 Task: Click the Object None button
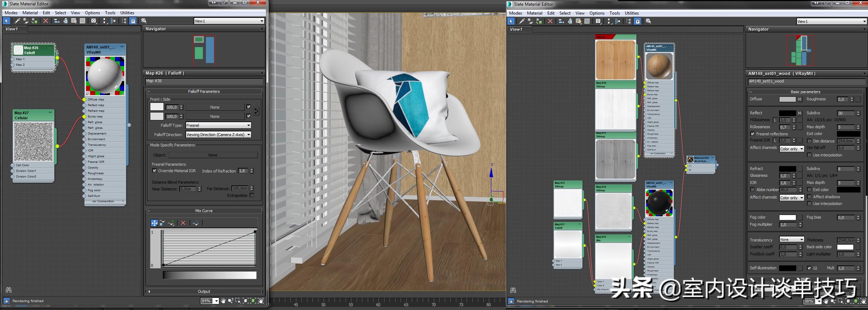pyautogui.click(x=212, y=155)
